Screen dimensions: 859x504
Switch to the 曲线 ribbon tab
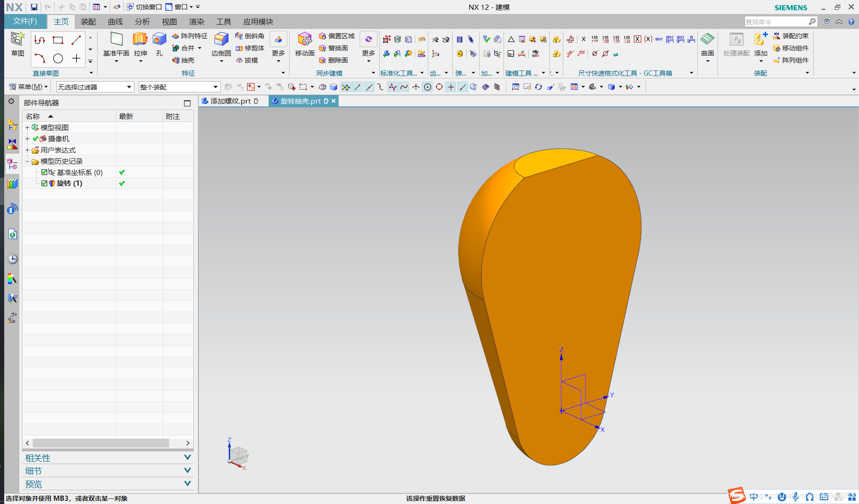[115, 22]
